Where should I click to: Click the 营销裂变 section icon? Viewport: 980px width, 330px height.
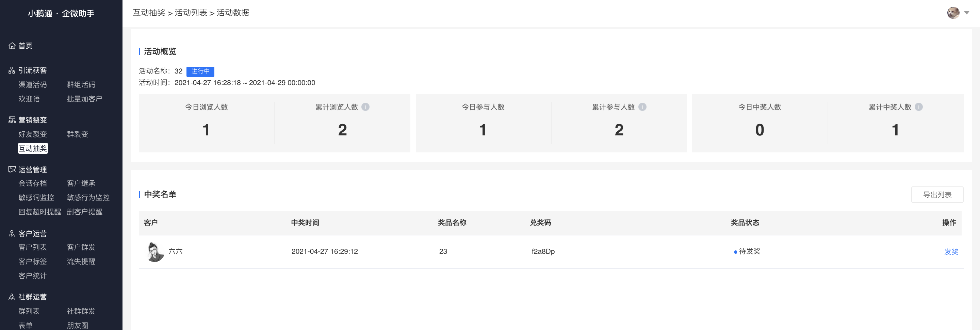[x=12, y=120]
